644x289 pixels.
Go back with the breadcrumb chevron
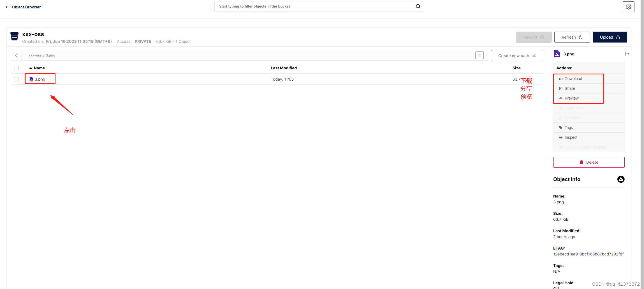[16, 55]
